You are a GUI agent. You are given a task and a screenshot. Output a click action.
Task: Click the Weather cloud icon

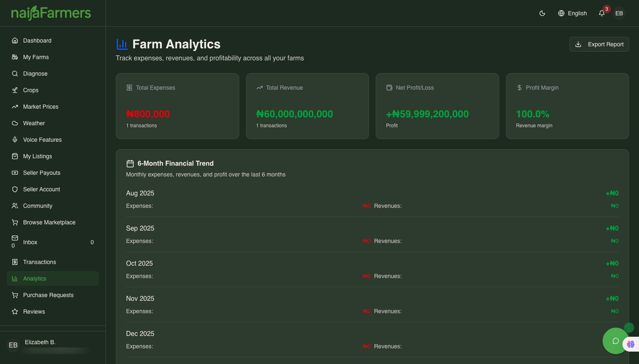pos(15,123)
